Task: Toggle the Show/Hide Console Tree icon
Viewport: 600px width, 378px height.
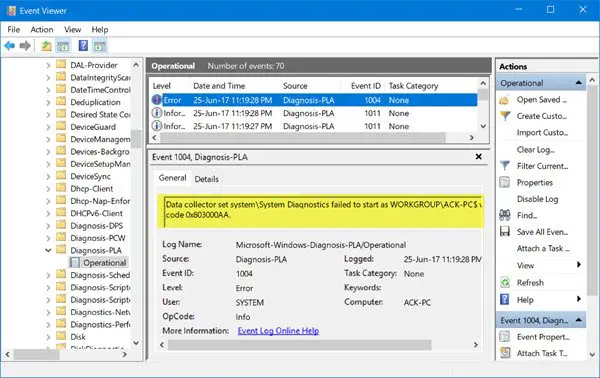Action: [x=63, y=46]
